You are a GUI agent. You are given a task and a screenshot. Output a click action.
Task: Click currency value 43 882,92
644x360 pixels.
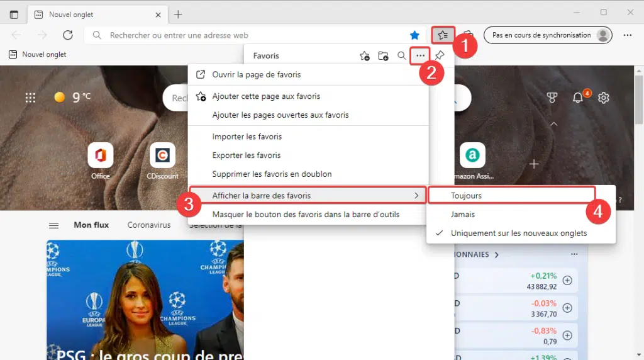541,287
